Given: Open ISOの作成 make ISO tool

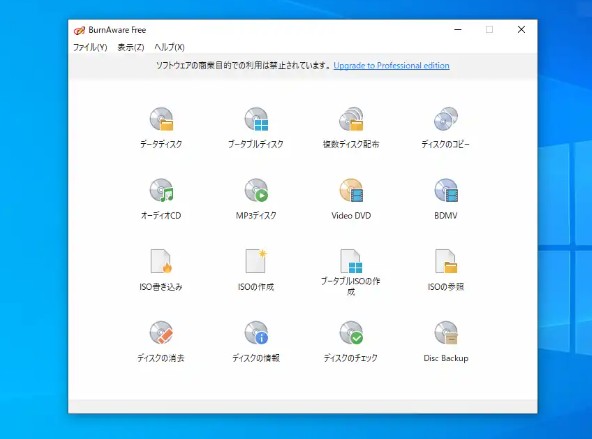Looking at the screenshot, I should 256,270.
